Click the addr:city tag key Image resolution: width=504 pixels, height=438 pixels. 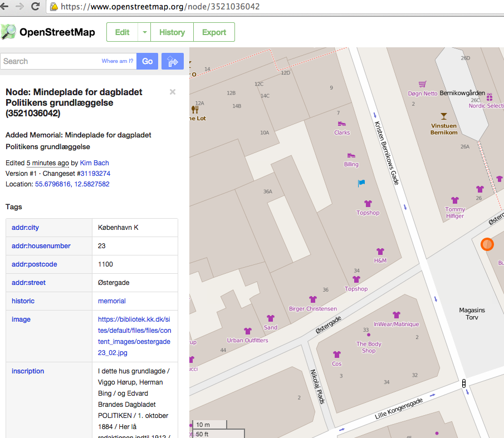click(x=26, y=228)
